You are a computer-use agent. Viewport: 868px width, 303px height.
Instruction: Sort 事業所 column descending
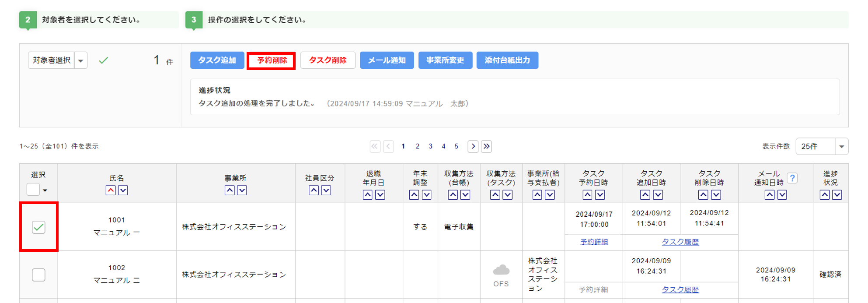[x=242, y=190]
